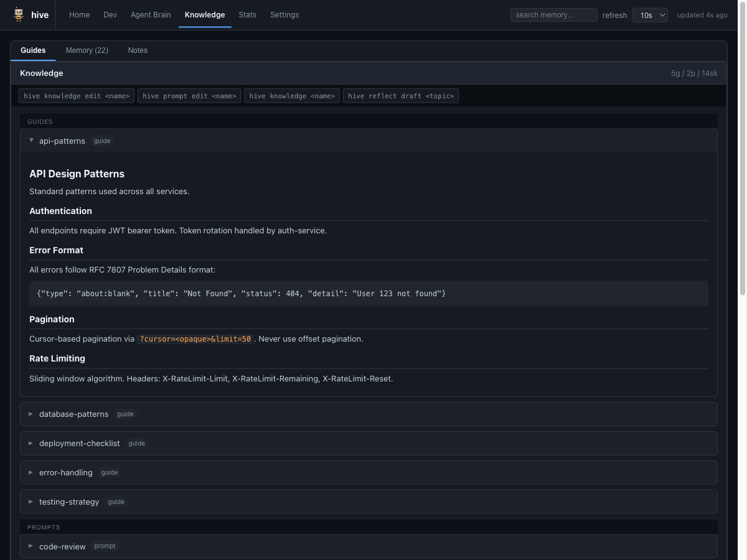747x560 pixels.
Task: Open the Stats tab
Action: [247, 14]
